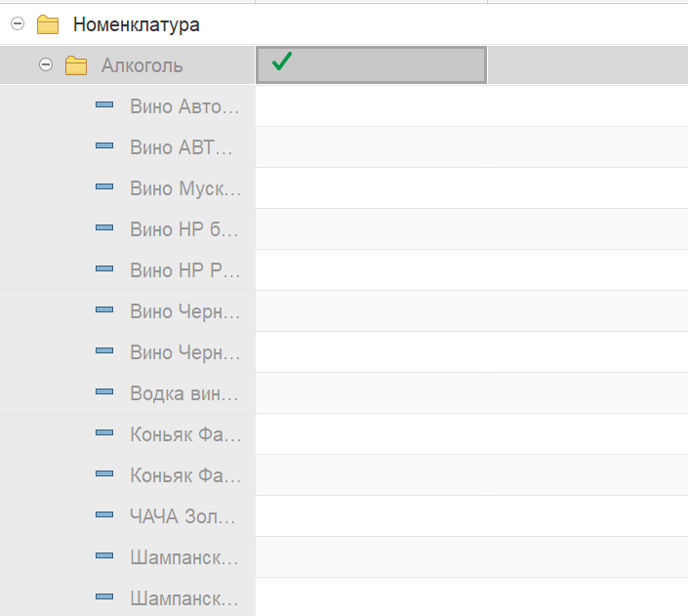688x616 pixels.
Task: Click item icon beside ЧАЧА Зол…
Action: pyautogui.click(x=104, y=514)
